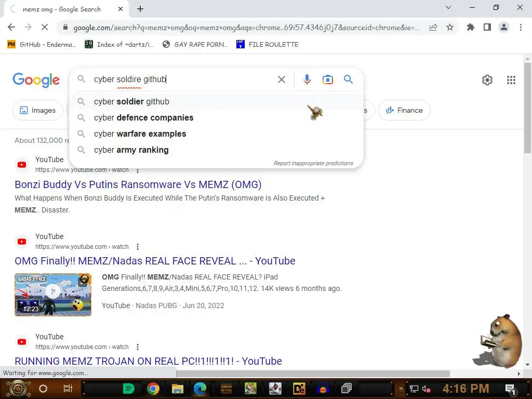This screenshot has width=532, height=399.
Task: Open network tray icon
Action: (x=414, y=389)
